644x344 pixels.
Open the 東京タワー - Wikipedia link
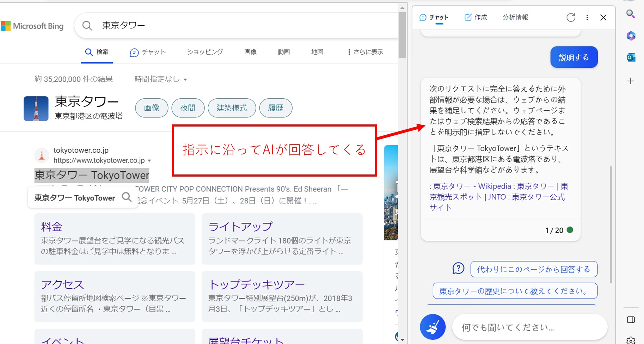point(472,186)
